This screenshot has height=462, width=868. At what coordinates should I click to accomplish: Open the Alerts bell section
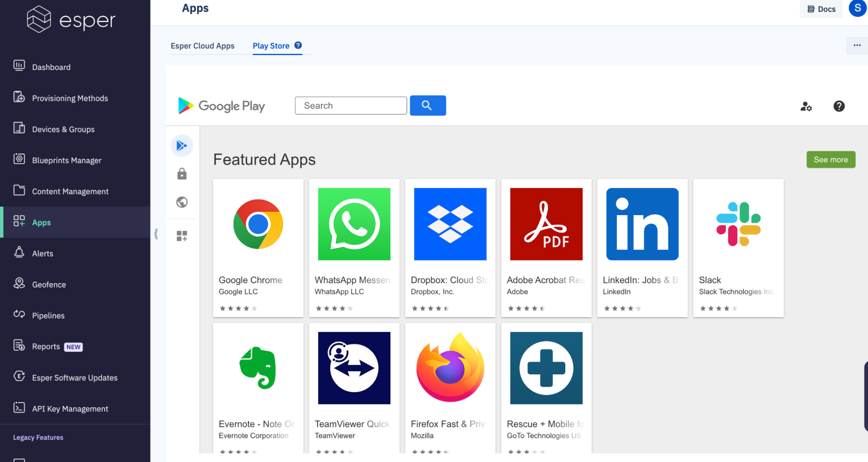pyautogui.click(x=43, y=253)
